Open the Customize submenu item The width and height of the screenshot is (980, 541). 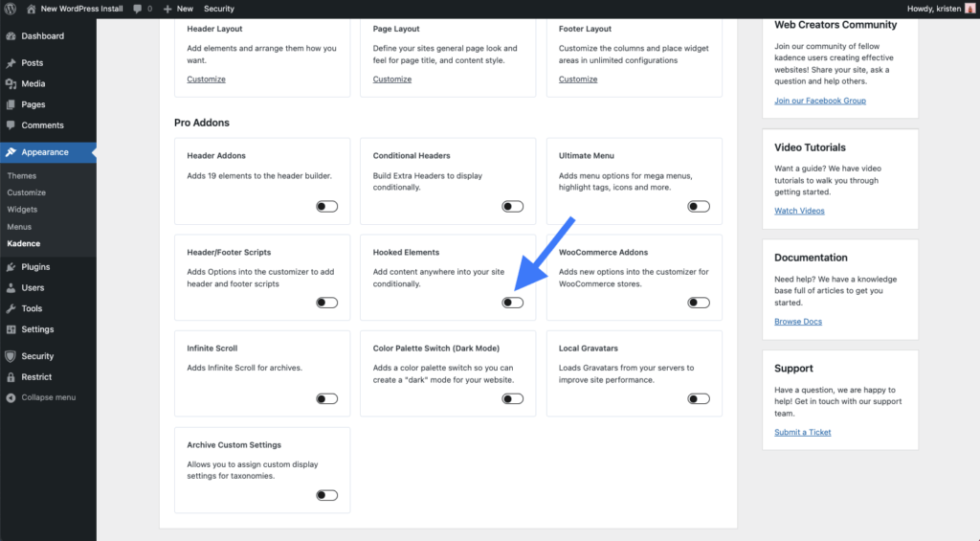[26, 192]
